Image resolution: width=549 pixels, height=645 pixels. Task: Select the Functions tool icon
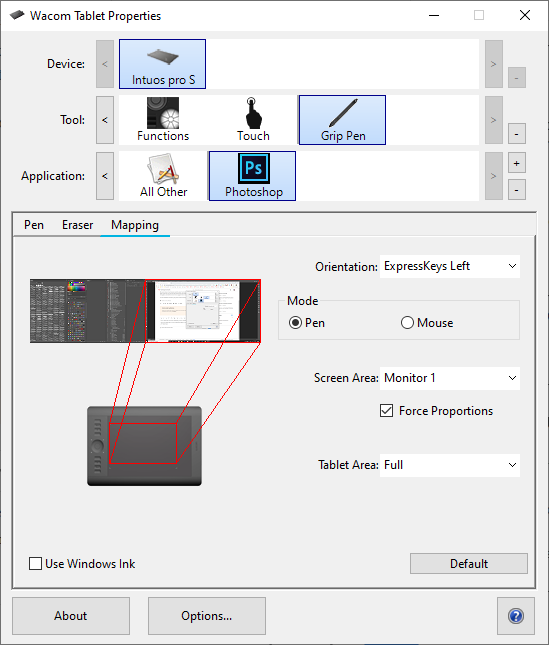point(163,120)
